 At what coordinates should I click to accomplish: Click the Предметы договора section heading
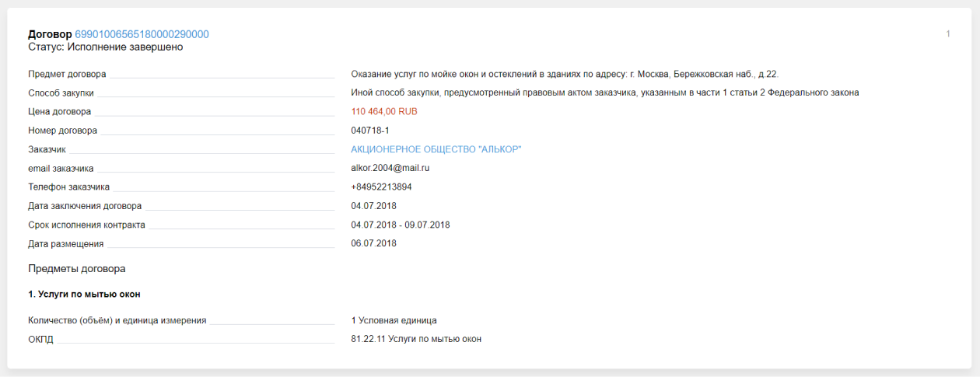pyautogui.click(x=77, y=269)
